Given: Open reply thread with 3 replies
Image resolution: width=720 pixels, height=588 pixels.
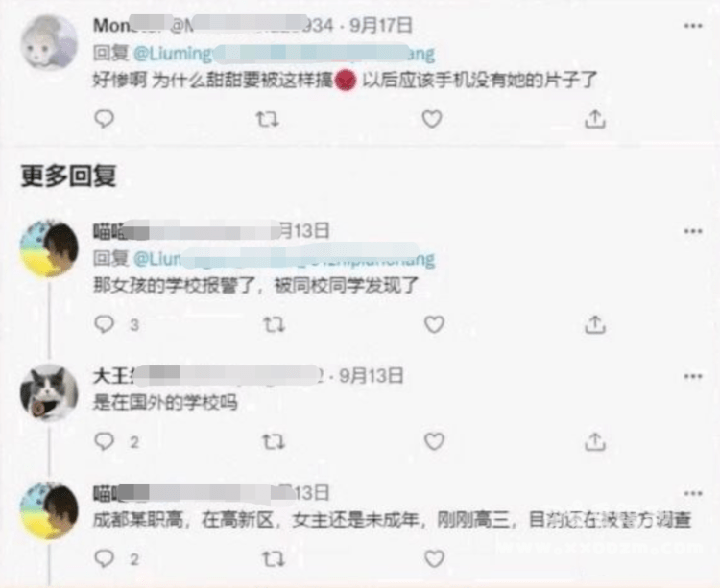Looking at the screenshot, I should [116, 324].
